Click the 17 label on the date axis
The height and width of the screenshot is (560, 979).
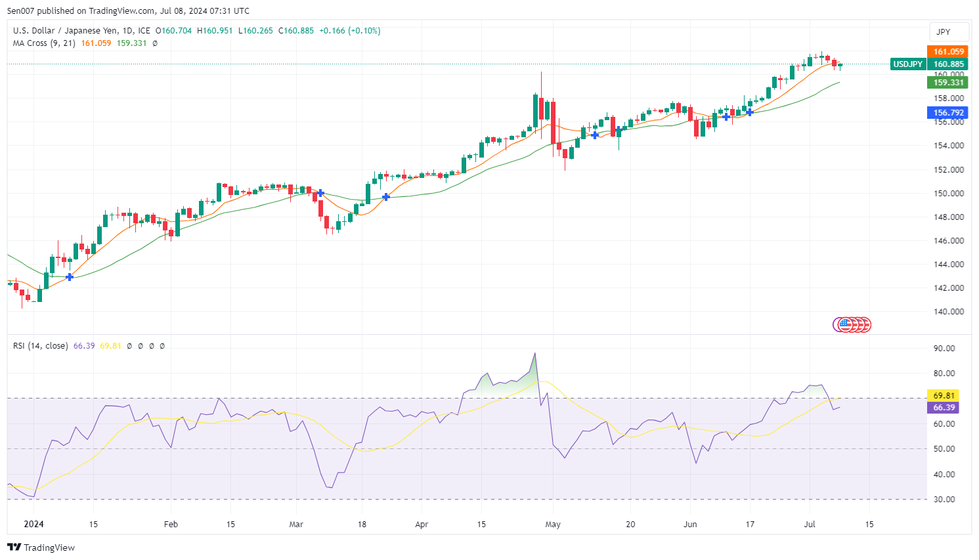(750, 524)
